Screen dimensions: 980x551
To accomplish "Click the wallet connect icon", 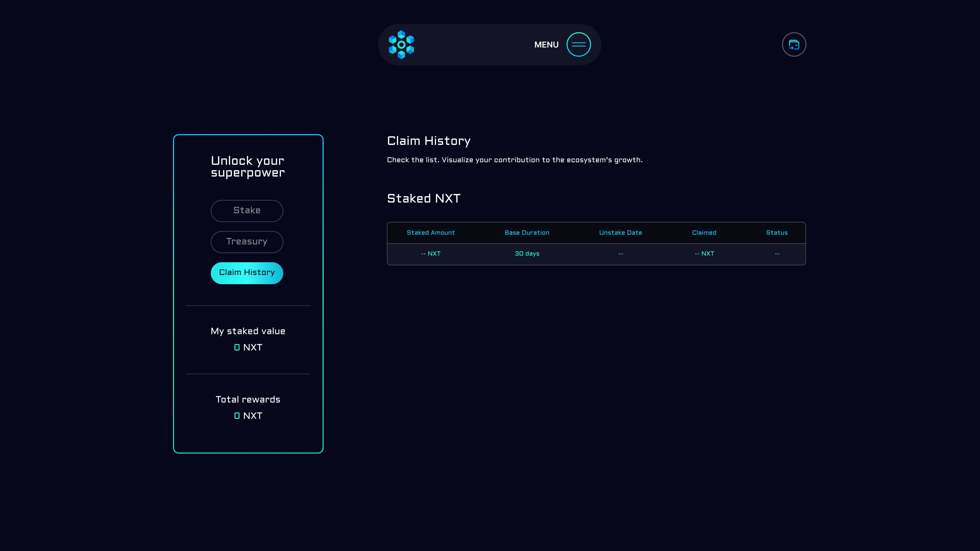I will [794, 44].
